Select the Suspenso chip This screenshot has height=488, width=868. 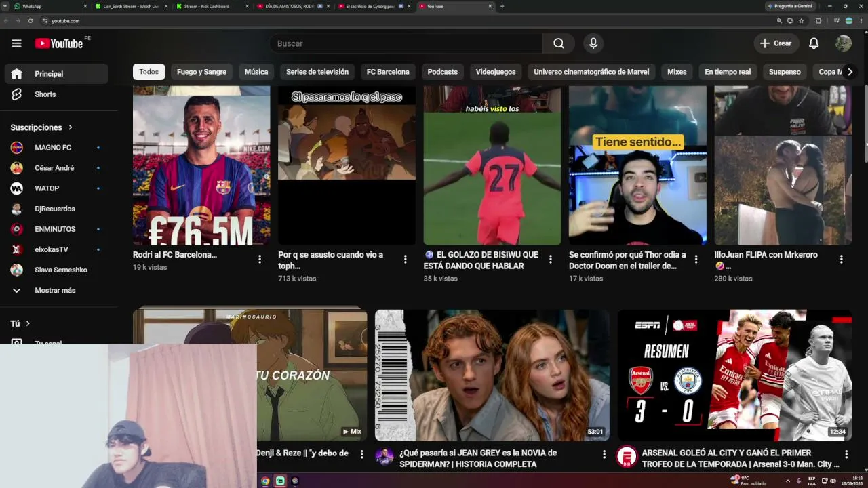click(x=785, y=72)
